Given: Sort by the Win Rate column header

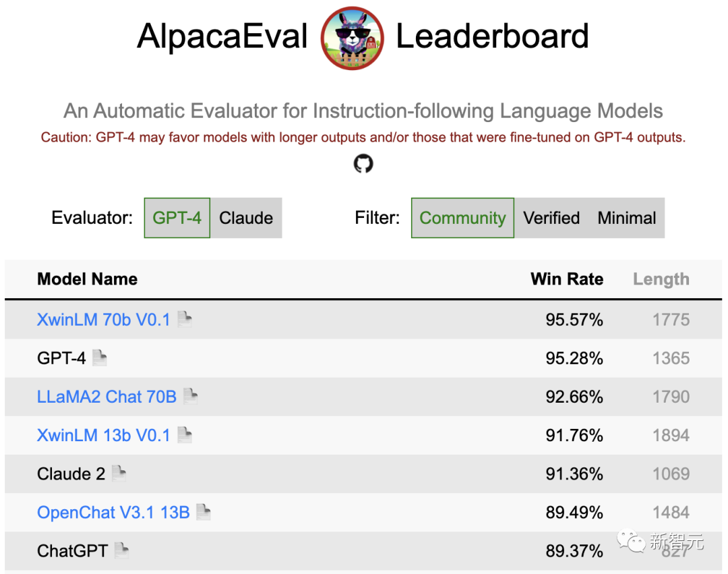Looking at the screenshot, I should tap(567, 279).
